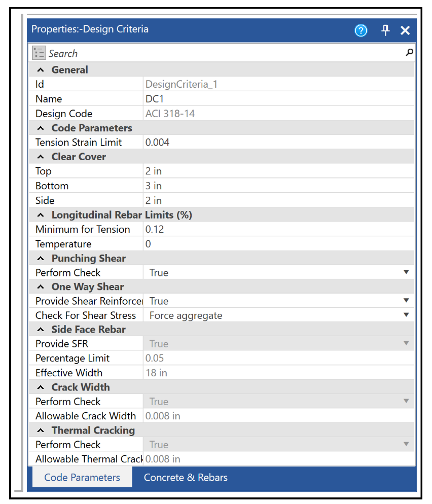
Task: Focus the Search input field
Action: click(225, 53)
